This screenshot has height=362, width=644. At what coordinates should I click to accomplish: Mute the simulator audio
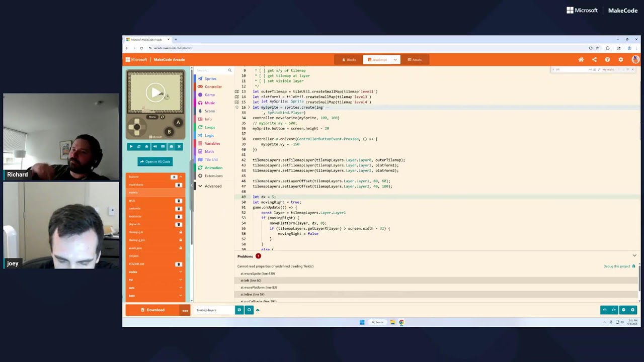pyautogui.click(x=155, y=146)
